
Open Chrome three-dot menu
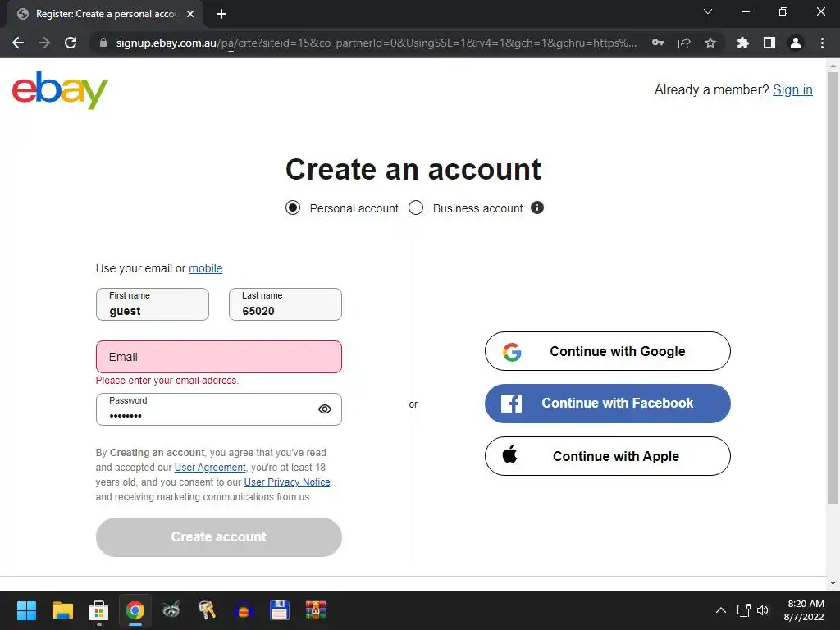click(x=822, y=43)
